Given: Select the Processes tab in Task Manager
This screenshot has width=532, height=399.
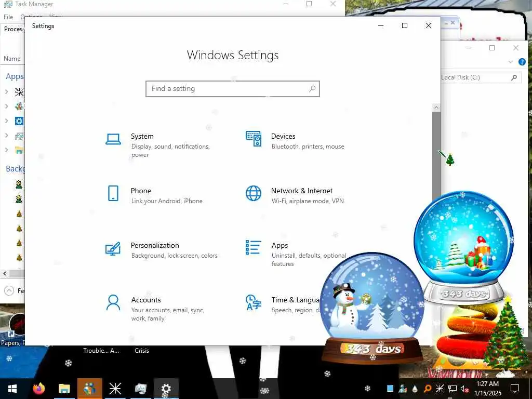Looking at the screenshot, I should [x=14, y=29].
